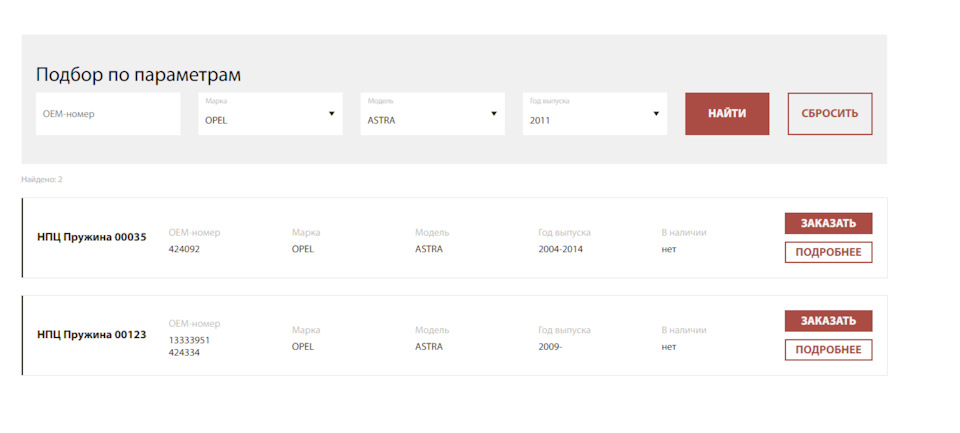Click OEM number 13333951
The image size is (960, 433).
click(x=189, y=340)
